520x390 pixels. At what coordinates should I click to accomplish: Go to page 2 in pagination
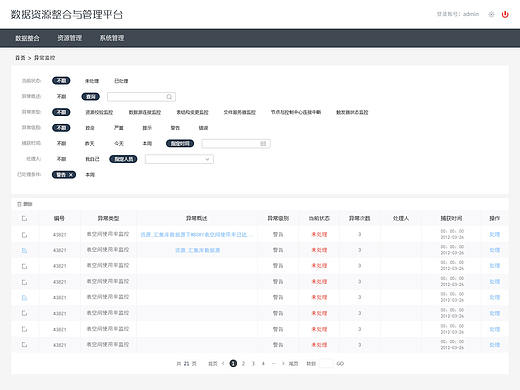tap(243, 364)
